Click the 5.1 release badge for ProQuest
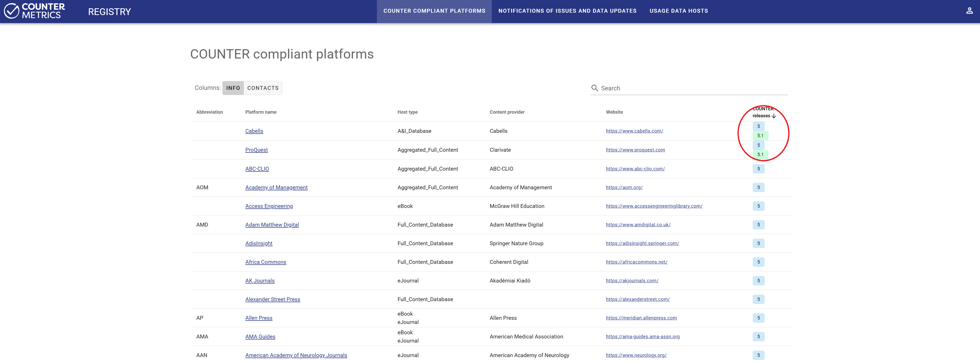This screenshot has width=980, height=362. point(760,155)
